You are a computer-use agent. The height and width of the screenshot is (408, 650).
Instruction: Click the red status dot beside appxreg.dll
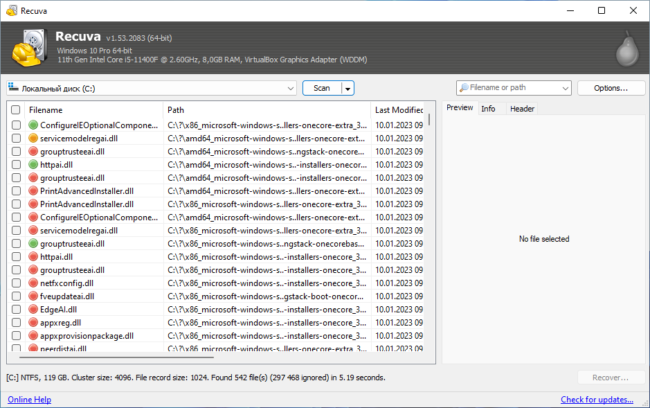(x=33, y=323)
